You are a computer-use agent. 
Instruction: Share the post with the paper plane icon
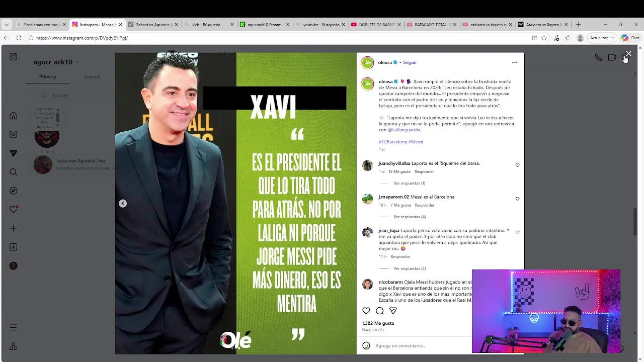[x=393, y=311]
